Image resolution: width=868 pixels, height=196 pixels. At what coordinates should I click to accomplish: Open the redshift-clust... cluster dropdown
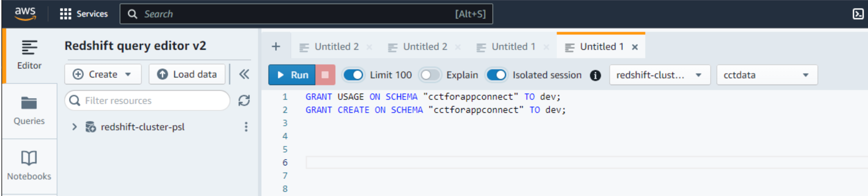point(660,75)
